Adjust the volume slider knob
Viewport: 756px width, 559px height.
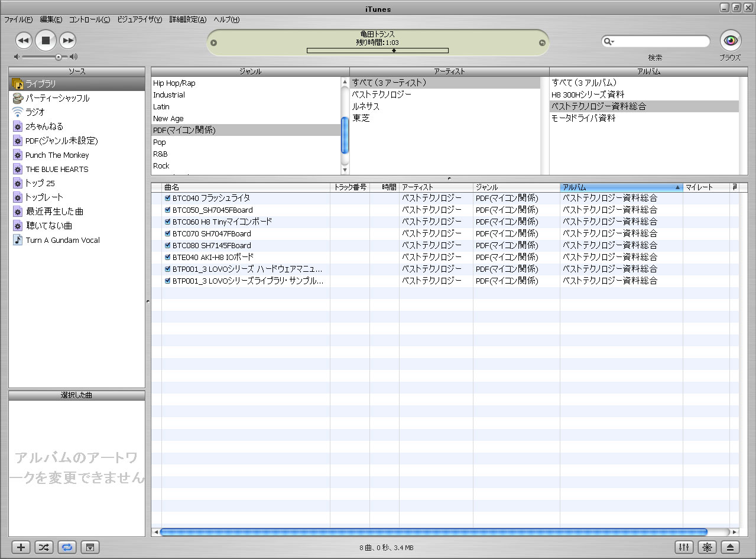(59, 57)
